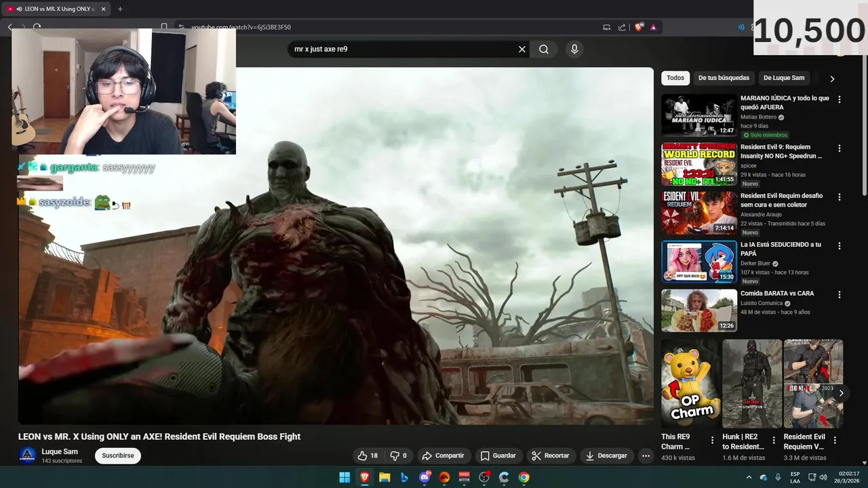Image resolution: width=868 pixels, height=488 pixels.
Task: Open the 'OP Charm' Shorts thumbnail
Action: (x=690, y=384)
